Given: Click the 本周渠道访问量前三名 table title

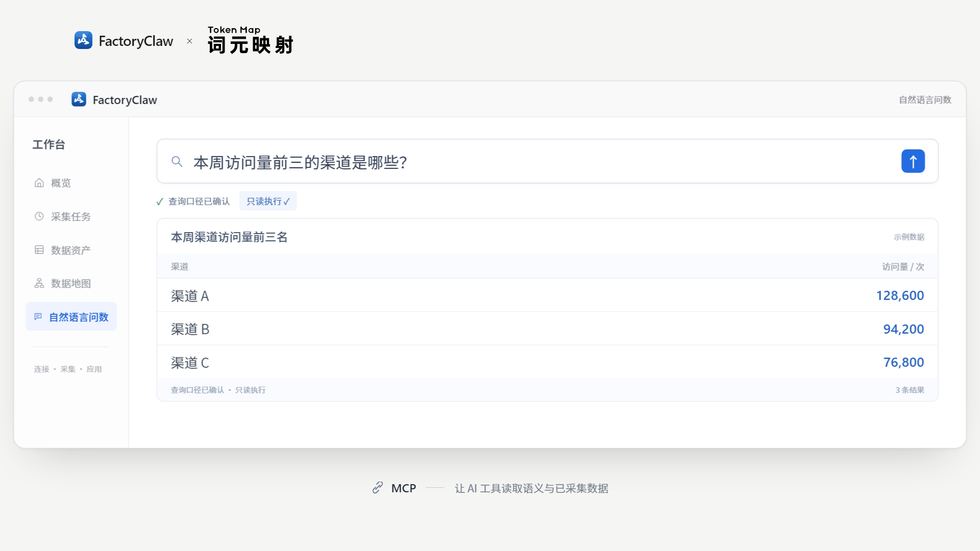Looking at the screenshot, I should (x=229, y=237).
